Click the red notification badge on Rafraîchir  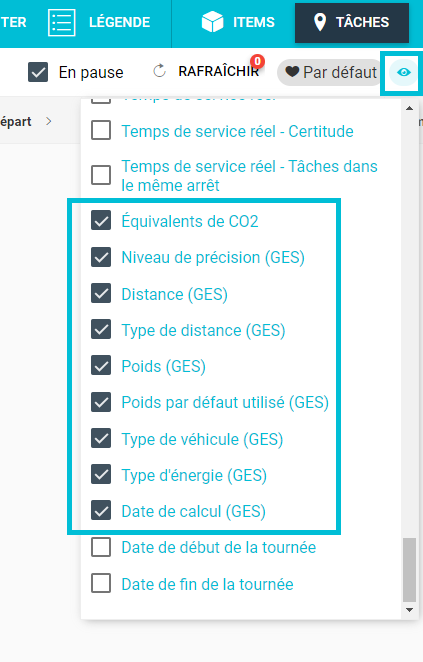pyautogui.click(x=257, y=62)
